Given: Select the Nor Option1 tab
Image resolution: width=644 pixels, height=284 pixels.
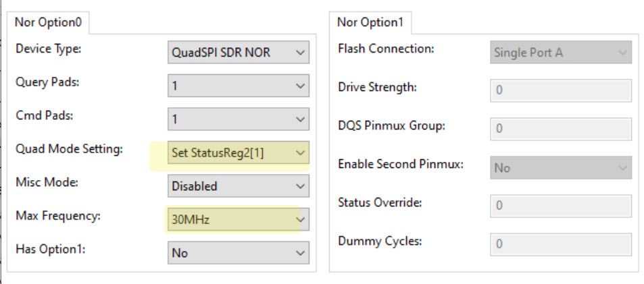Looking at the screenshot, I should (x=370, y=22).
